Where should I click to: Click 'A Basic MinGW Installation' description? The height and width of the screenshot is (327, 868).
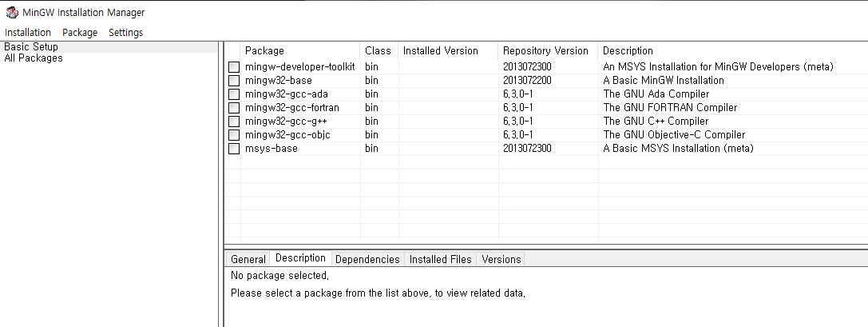664,81
